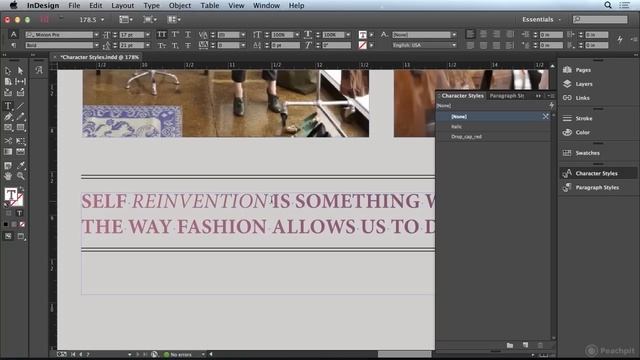Select the Eyedropper tool
Image resolution: width=640 pixels, height=360 pixels.
coord(20,165)
